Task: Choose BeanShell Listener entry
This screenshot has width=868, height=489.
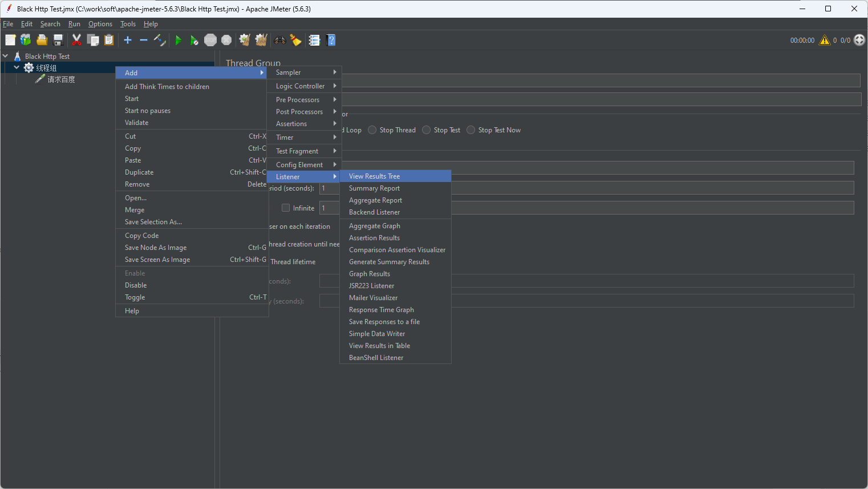Action: (395, 358)
